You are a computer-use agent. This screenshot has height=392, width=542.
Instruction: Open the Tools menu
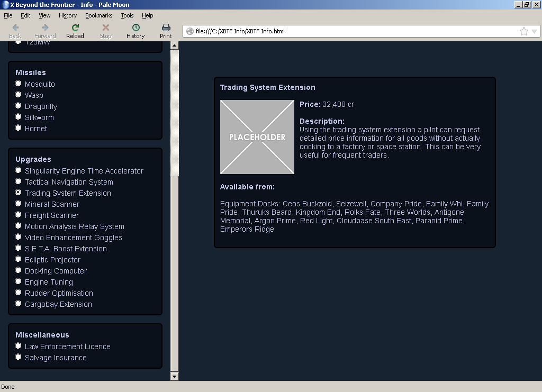point(127,15)
